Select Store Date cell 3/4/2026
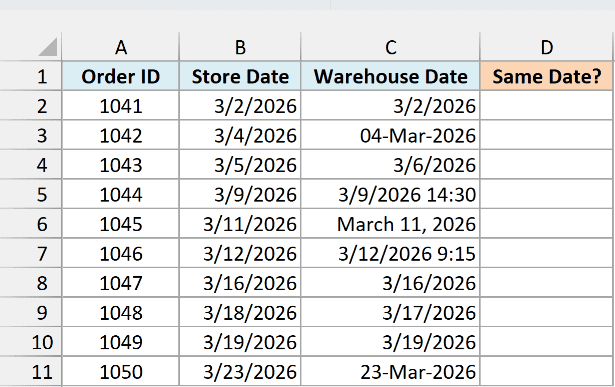The height and width of the screenshot is (387, 615). click(240, 135)
